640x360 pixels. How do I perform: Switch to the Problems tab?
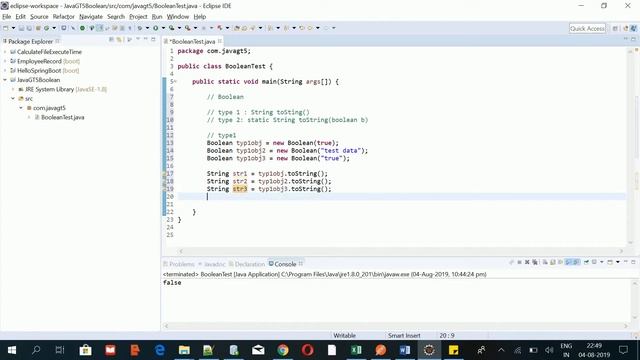(x=179, y=264)
